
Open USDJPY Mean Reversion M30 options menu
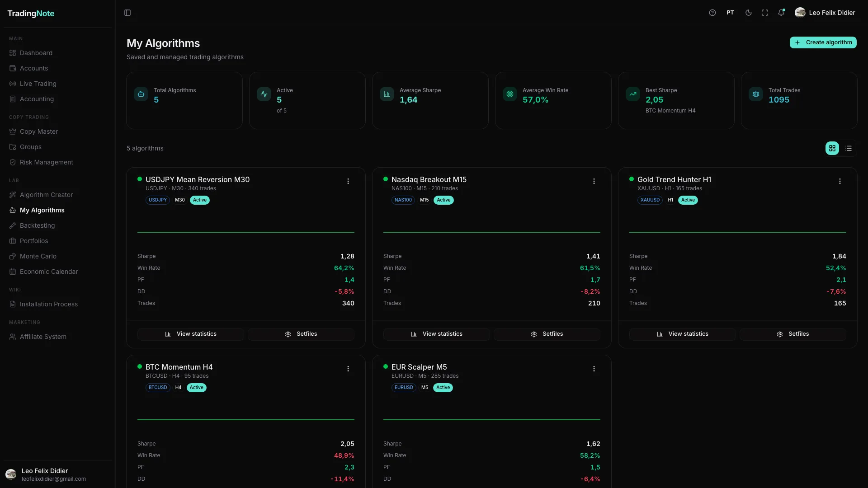pyautogui.click(x=348, y=181)
